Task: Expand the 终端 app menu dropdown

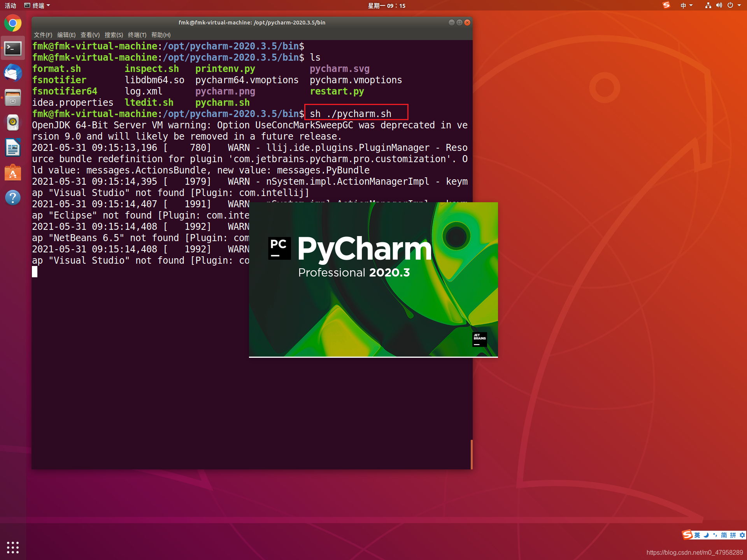Action: (x=38, y=5)
